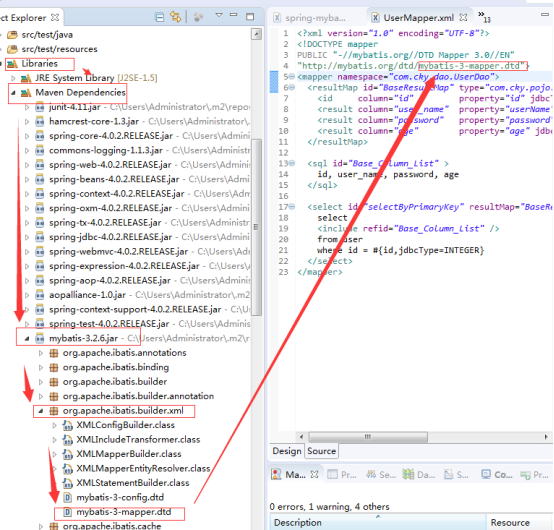Click mybatis-3-config.dtd file icon
The width and height of the screenshot is (554, 530).
click(x=67, y=498)
